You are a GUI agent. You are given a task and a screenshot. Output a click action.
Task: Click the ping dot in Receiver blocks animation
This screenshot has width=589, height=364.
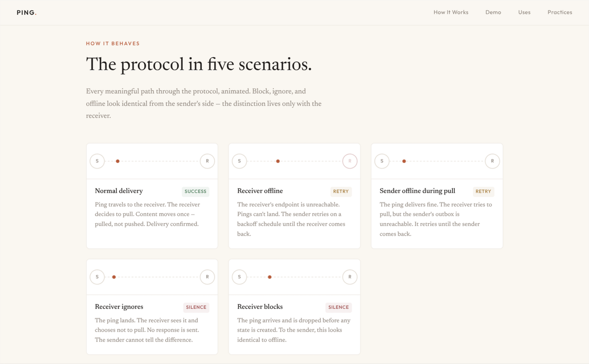270,277
